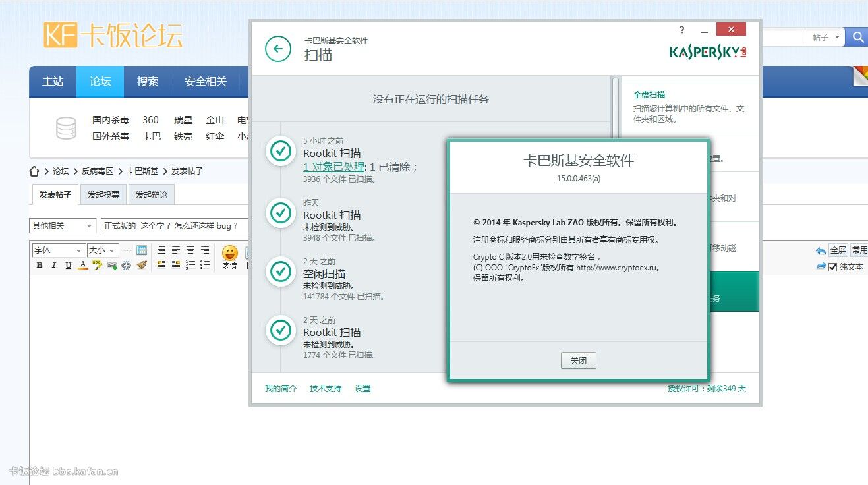Open the 主站 navigation item
868x485 pixels.
53,82
